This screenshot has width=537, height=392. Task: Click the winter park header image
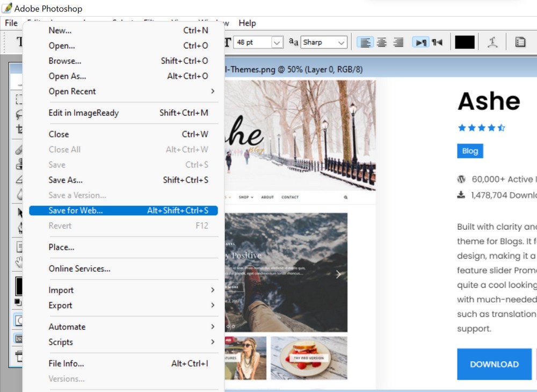(x=300, y=135)
